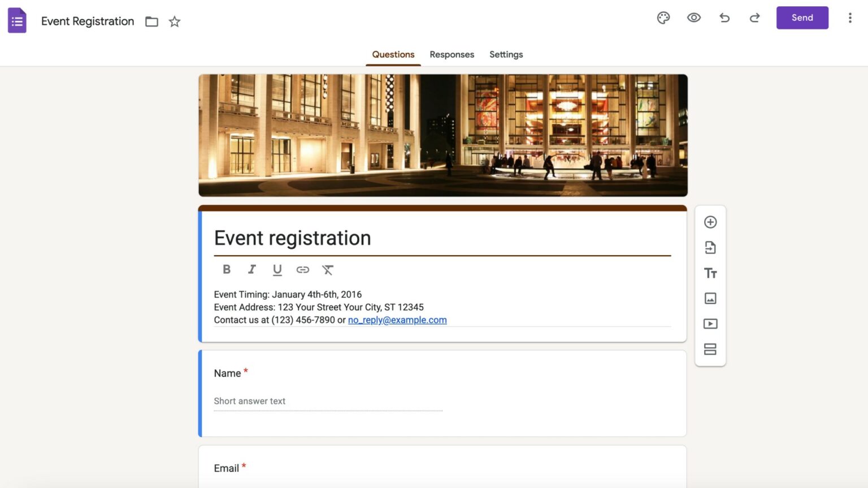
Task: Open the more options three-dot menu
Action: (850, 18)
